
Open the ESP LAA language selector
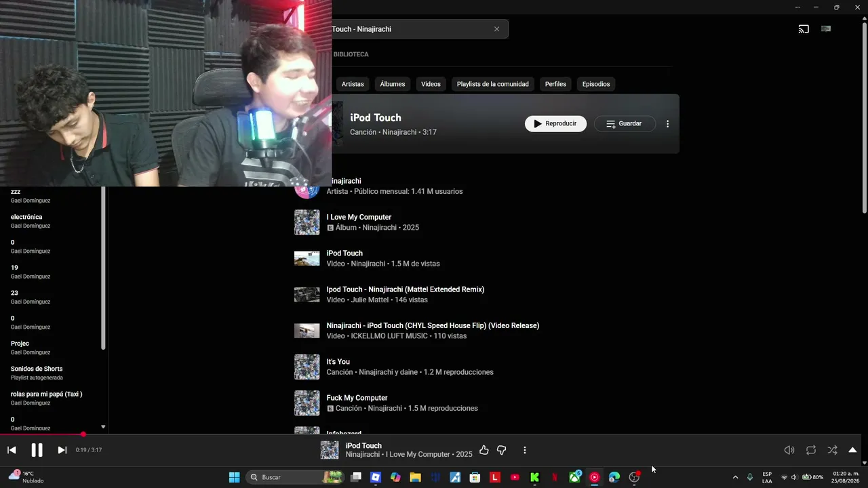click(x=767, y=477)
